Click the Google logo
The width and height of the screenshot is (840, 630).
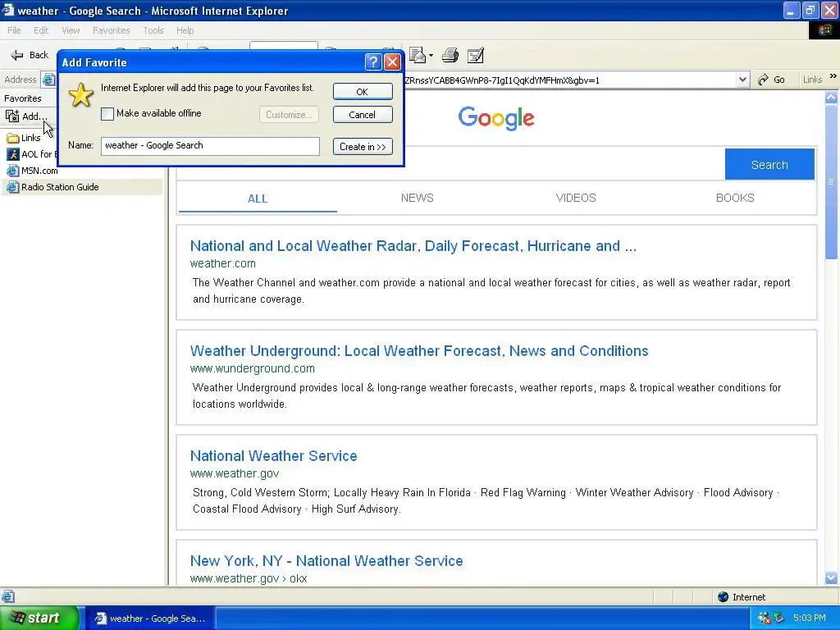click(496, 118)
